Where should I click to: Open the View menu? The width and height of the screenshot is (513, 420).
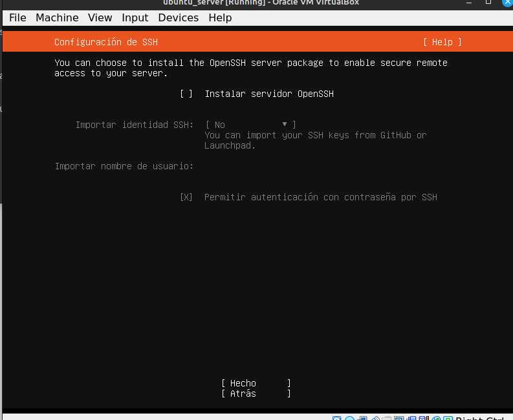pyautogui.click(x=100, y=17)
